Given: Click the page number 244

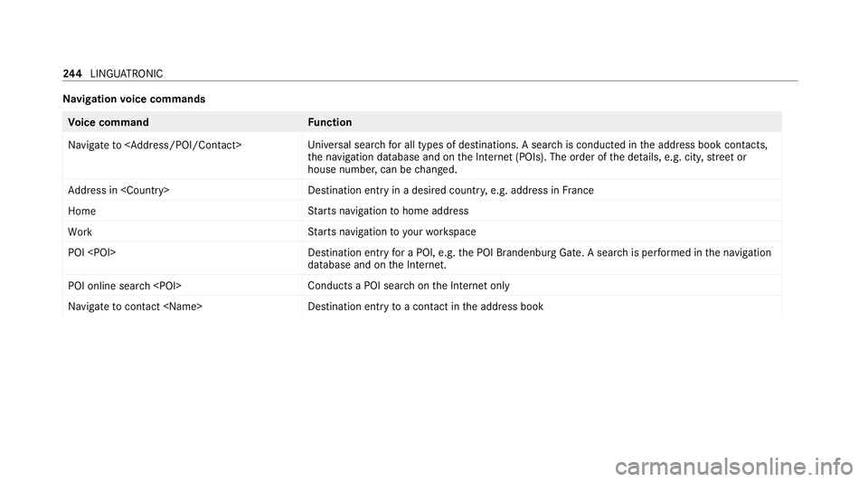Looking at the screenshot, I should click(x=72, y=73).
